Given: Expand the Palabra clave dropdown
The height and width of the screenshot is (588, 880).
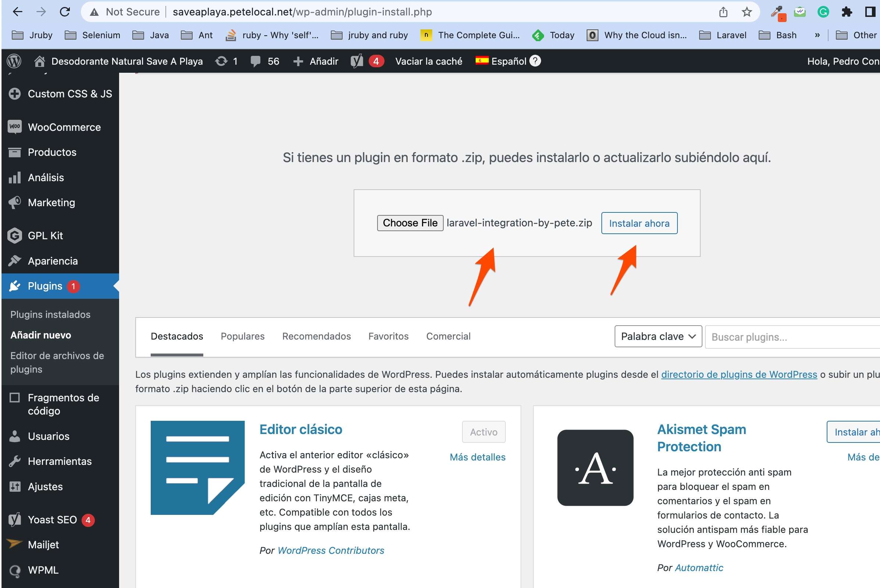Looking at the screenshot, I should (x=658, y=336).
